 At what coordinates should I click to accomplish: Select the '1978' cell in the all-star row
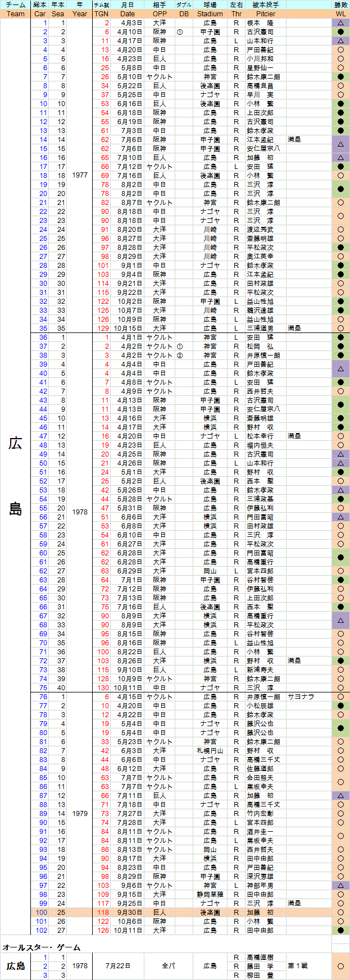click(x=80, y=966)
